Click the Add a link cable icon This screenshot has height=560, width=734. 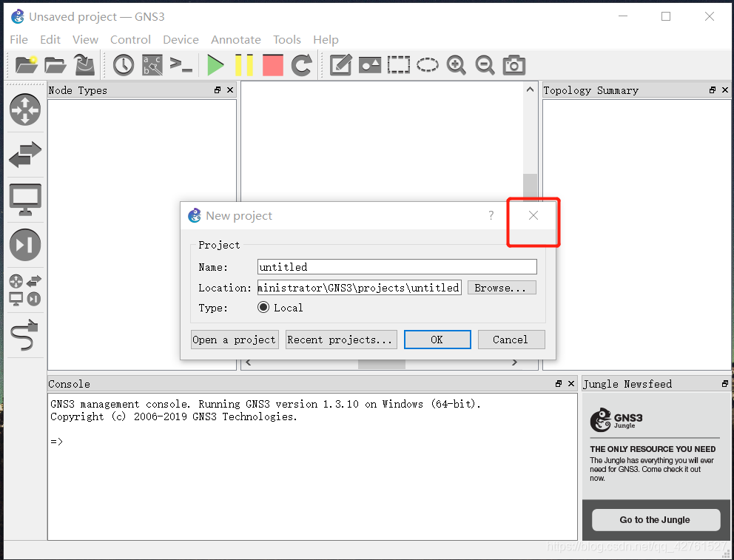pos(24,335)
